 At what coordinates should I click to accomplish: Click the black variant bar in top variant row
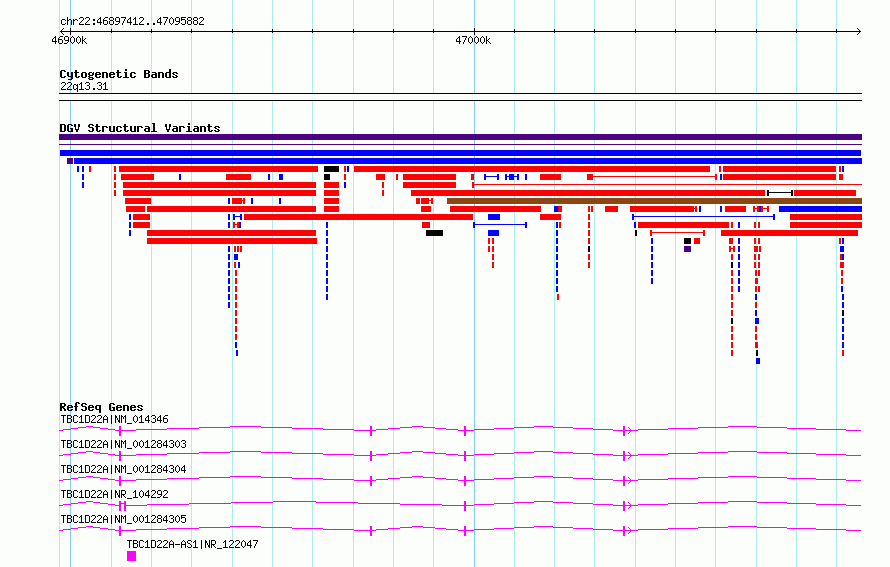[x=331, y=169]
